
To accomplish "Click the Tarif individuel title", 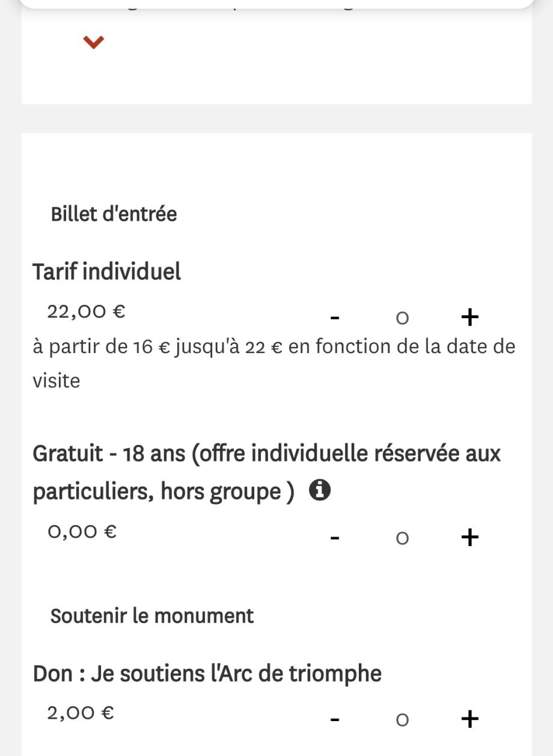I will [x=106, y=272].
